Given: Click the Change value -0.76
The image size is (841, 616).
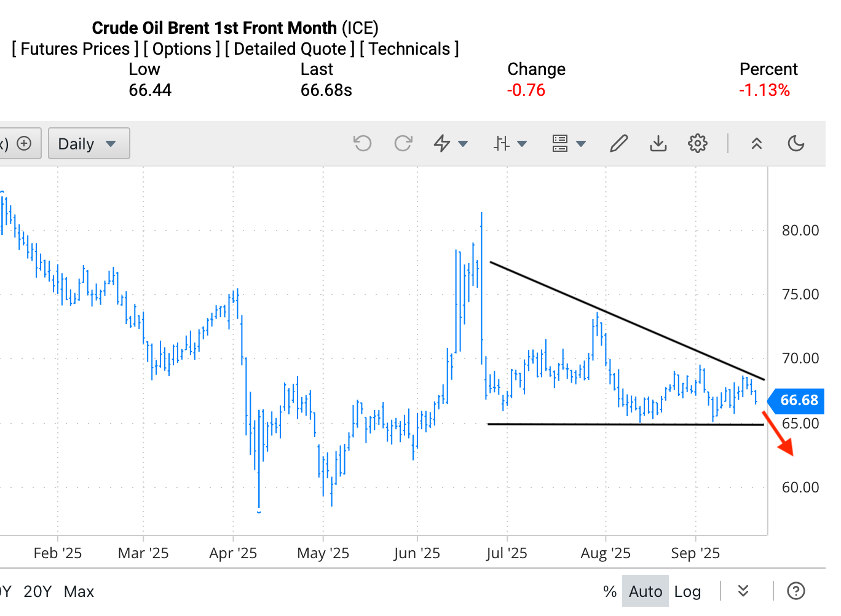Looking at the screenshot, I should click(526, 90).
